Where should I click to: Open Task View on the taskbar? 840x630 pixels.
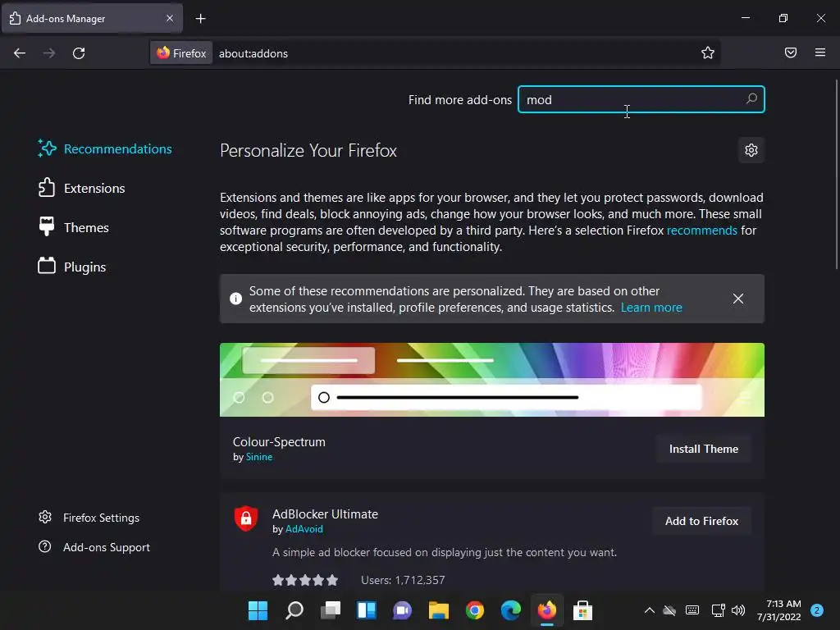coord(330,610)
